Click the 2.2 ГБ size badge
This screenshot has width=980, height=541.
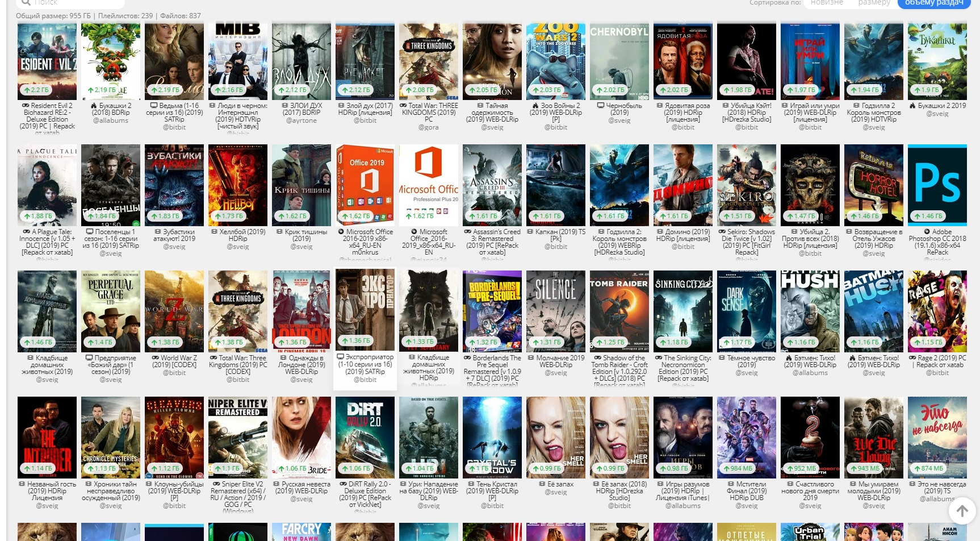[x=36, y=90]
